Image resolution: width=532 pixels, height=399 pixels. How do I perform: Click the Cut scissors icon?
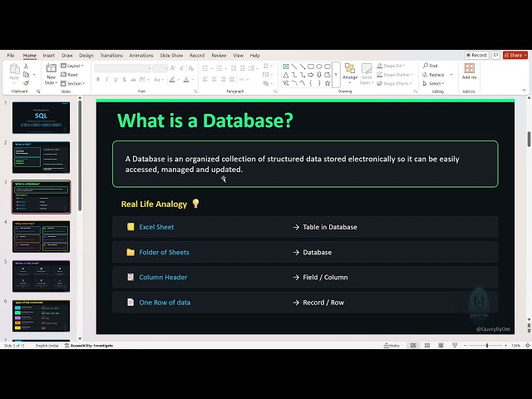26,66
